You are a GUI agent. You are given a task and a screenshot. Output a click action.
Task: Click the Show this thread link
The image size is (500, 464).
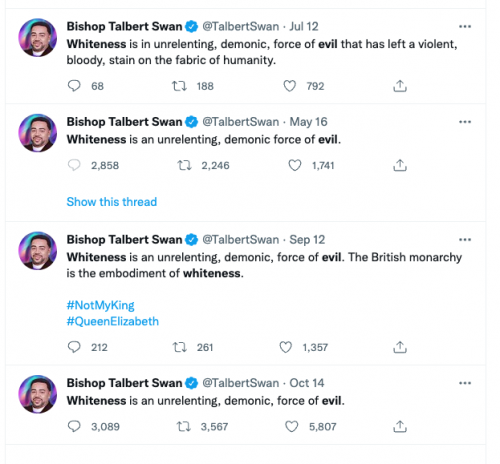pyautogui.click(x=112, y=202)
